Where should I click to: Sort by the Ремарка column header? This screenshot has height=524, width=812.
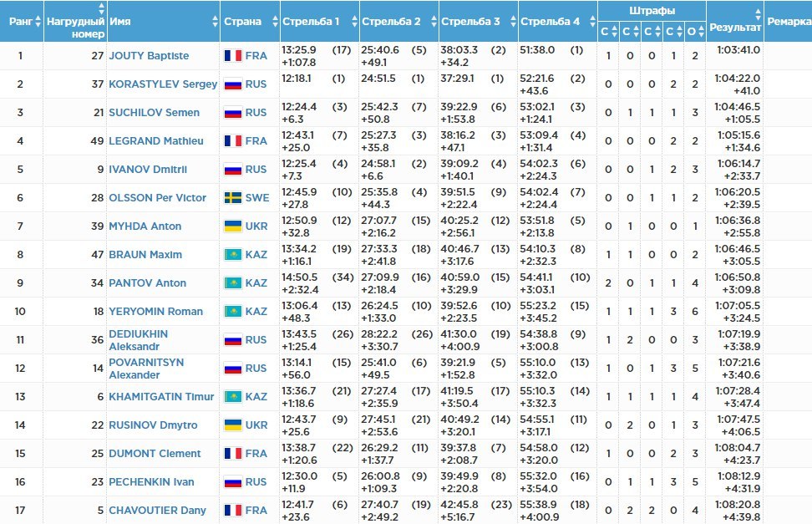pyautogui.click(x=788, y=22)
